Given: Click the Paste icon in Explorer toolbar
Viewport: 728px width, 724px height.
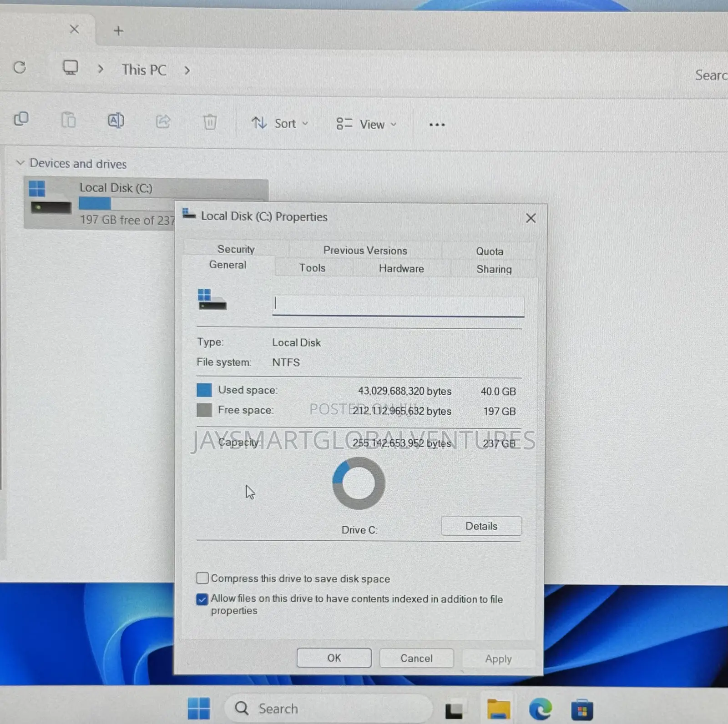Looking at the screenshot, I should pyautogui.click(x=68, y=120).
